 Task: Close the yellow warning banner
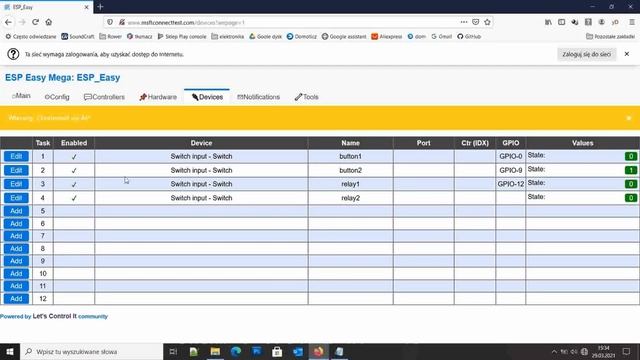629,118
